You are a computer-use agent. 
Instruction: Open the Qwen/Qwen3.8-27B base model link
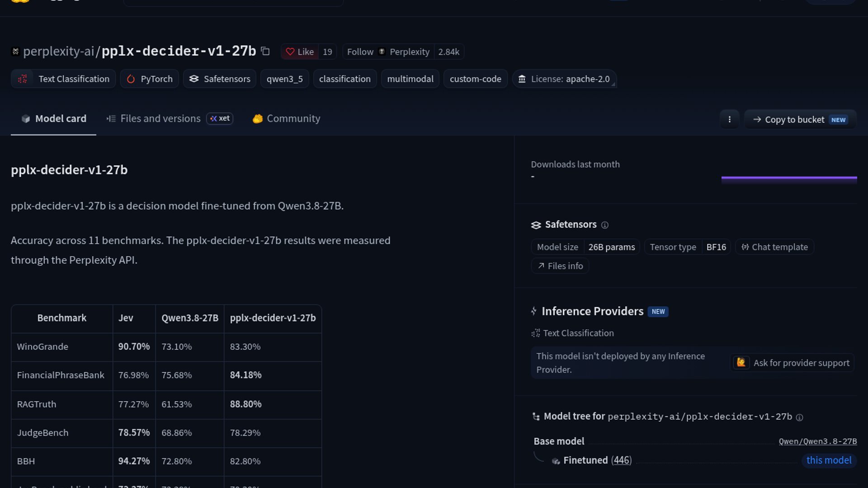coord(817,441)
